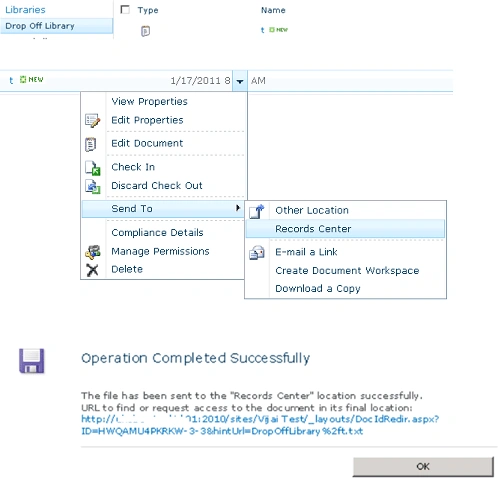Select Other Location in Send To submenu
Viewport: 498px width, 478px height.
[312, 210]
